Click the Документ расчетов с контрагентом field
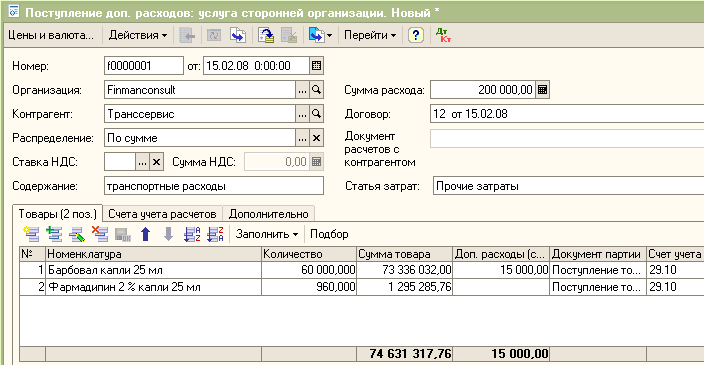 coord(567,139)
